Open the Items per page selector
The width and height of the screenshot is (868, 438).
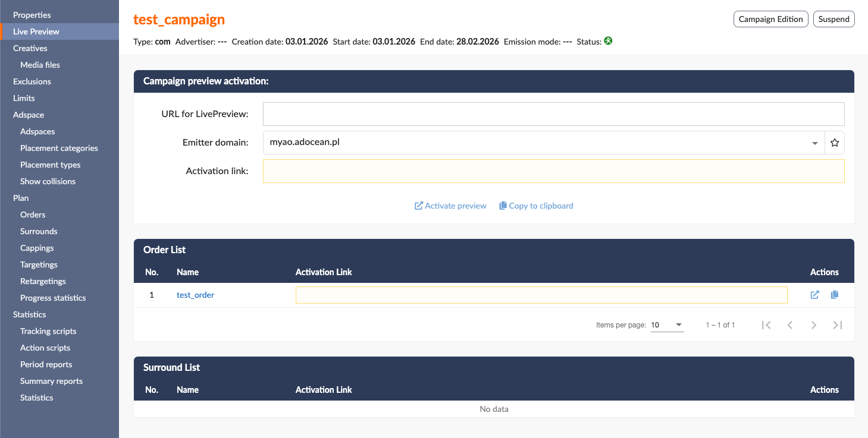(667, 325)
